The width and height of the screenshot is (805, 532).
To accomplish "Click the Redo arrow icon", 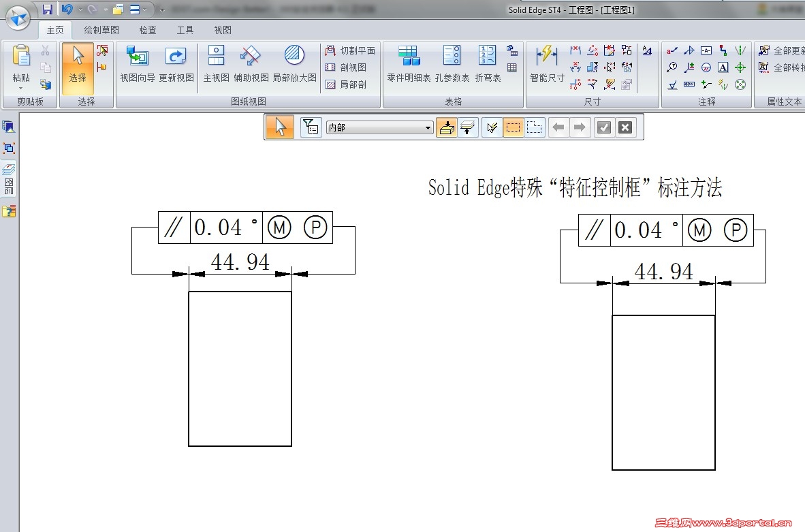I will [x=93, y=10].
